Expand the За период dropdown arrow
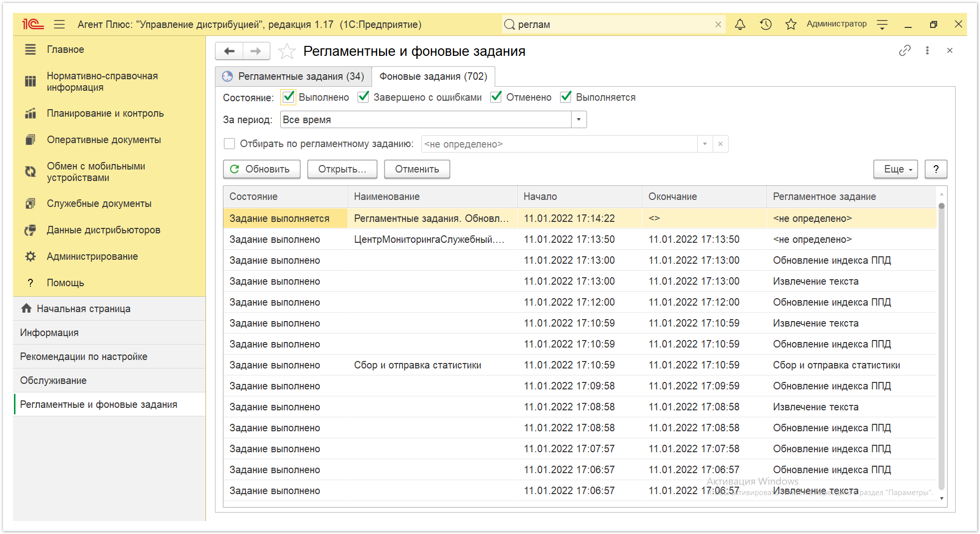 point(579,120)
